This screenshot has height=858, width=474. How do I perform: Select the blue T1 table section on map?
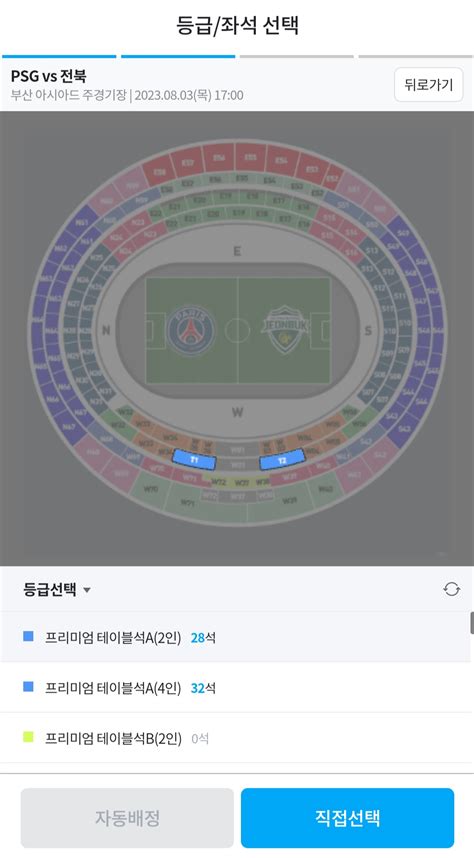click(x=194, y=460)
